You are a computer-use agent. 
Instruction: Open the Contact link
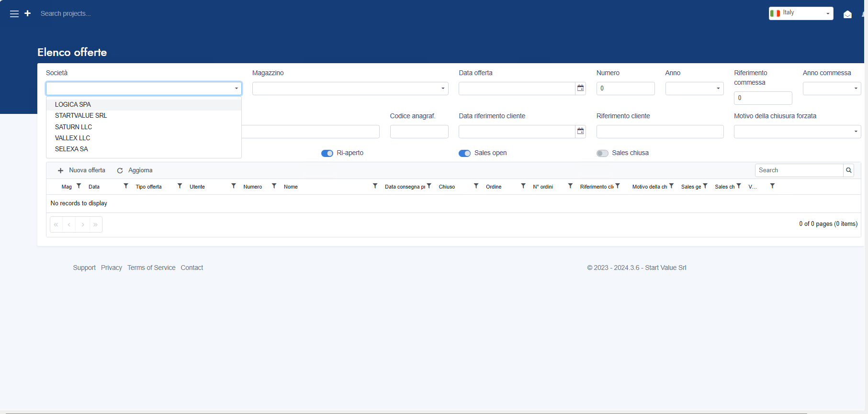tap(192, 268)
